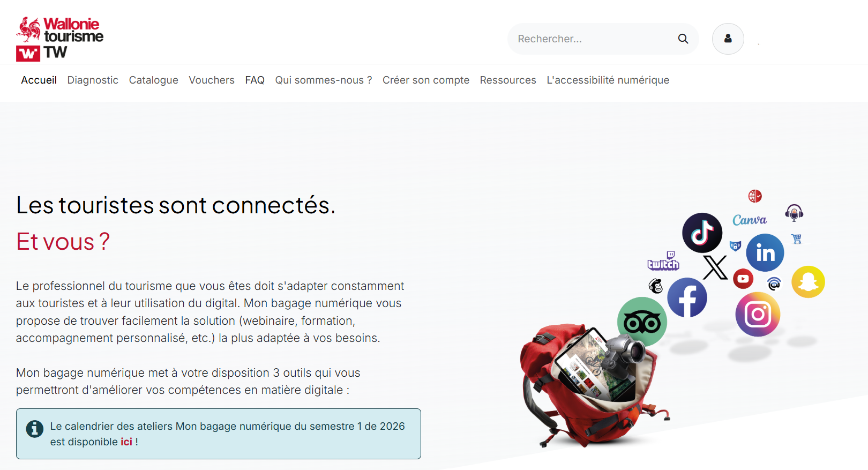Open the user account icon

click(x=728, y=39)
